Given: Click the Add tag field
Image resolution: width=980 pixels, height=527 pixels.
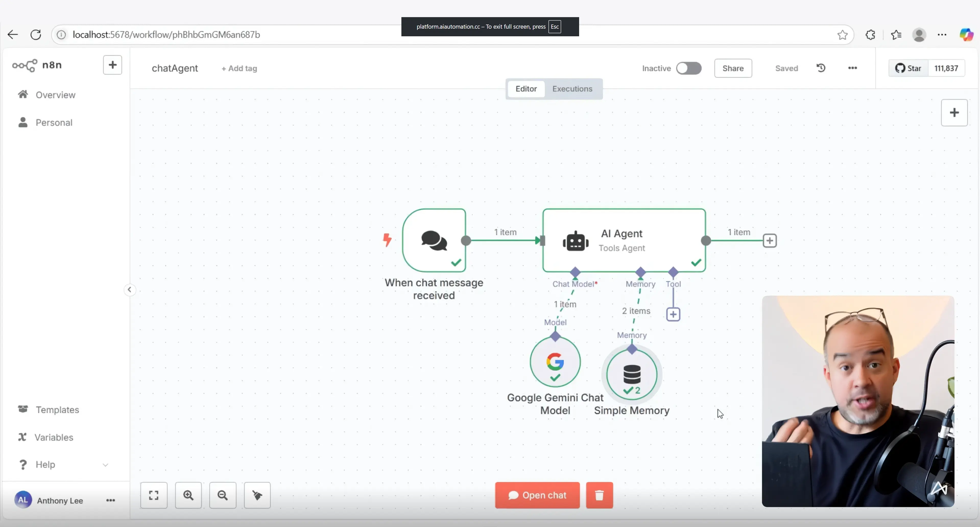Looking at the screenshot, I should (239, 68).
